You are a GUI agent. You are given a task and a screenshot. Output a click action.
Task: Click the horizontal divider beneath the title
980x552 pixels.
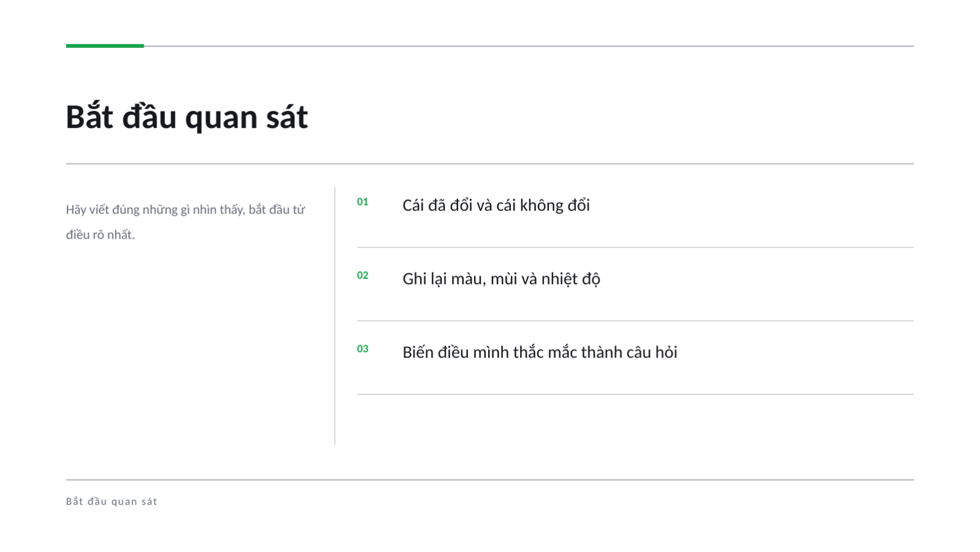click(490, 164)
